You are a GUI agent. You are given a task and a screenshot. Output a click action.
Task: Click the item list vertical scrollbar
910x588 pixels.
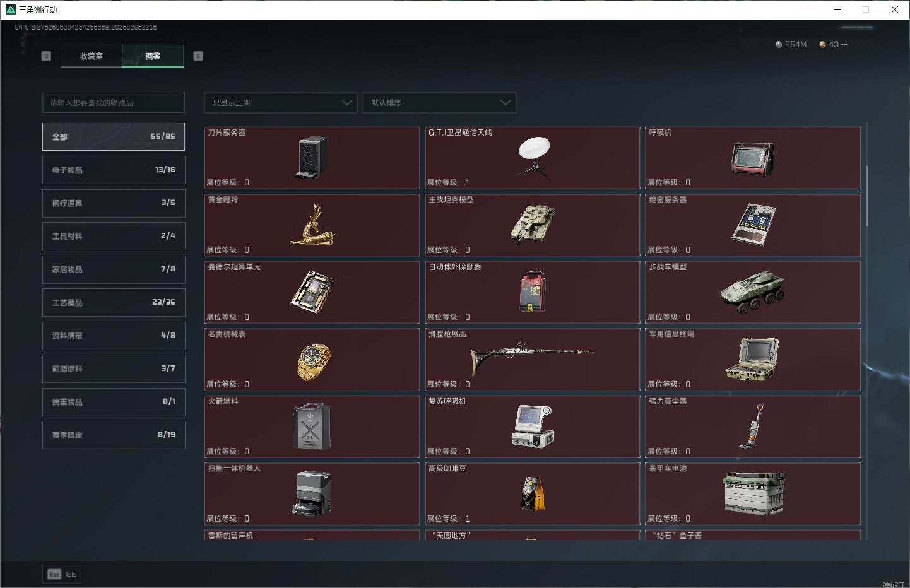pos(866,196)
